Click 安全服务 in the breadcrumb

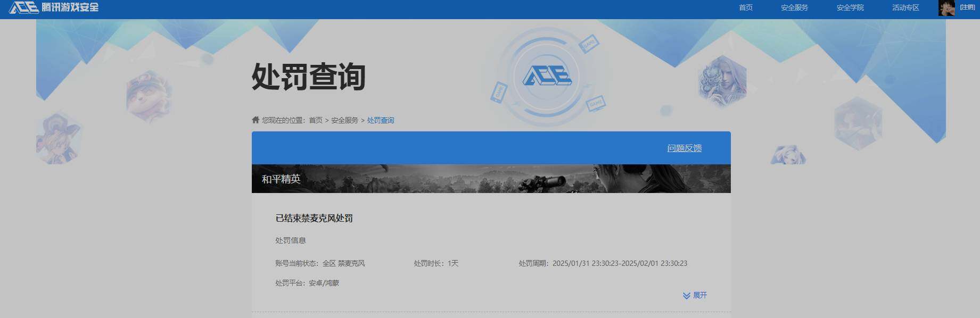(x=344, y=120)
